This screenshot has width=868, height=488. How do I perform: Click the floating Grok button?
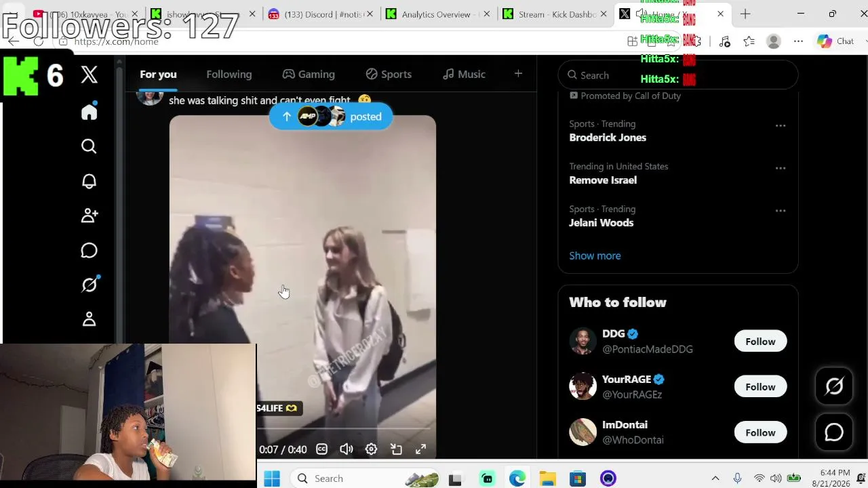pyautogui.click(x=834, y=386)
